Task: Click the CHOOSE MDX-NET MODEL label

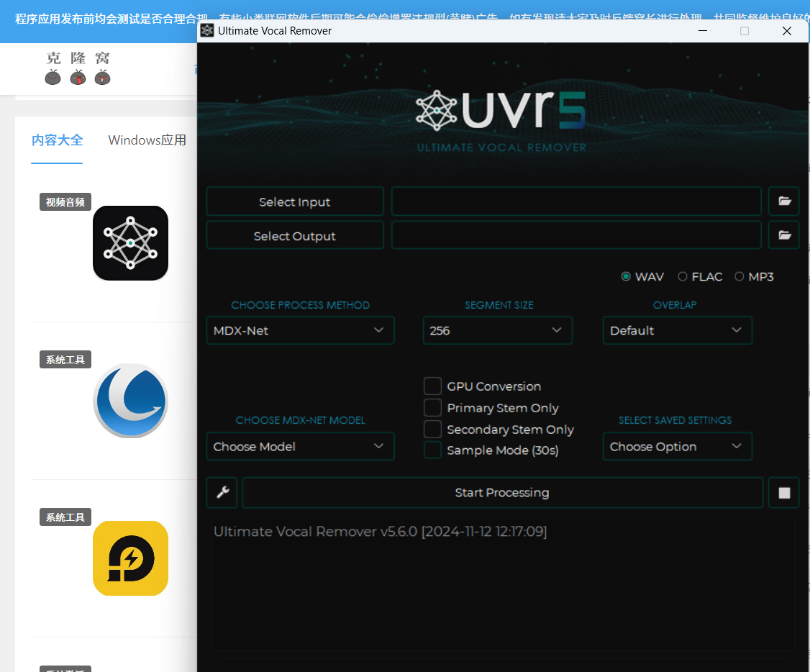Action: [x=300, y=420]
